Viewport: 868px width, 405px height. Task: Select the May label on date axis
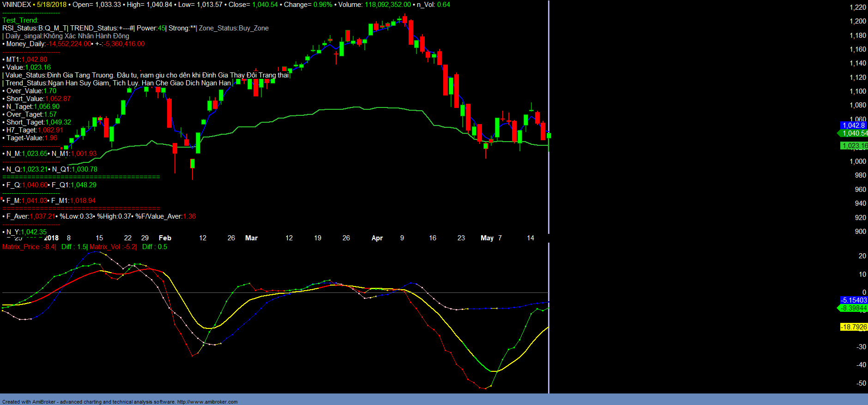tap(487, 238)
